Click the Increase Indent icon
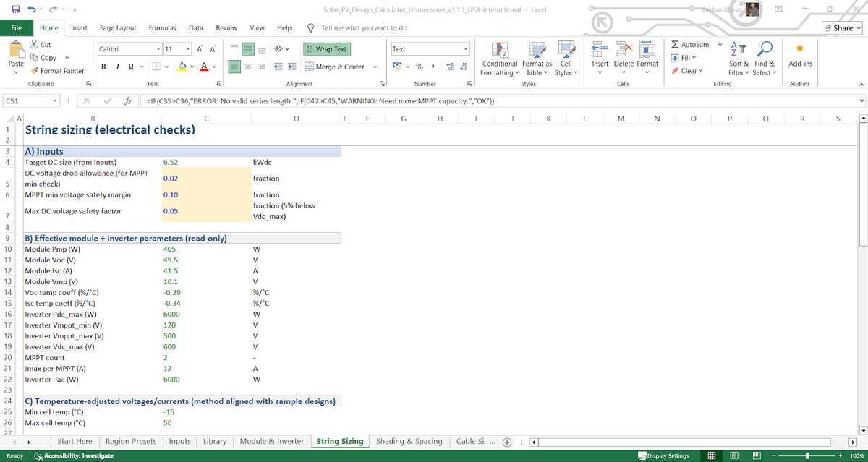Screen dimensions: 868x462 pyautogui.click(x=293, y=67)
